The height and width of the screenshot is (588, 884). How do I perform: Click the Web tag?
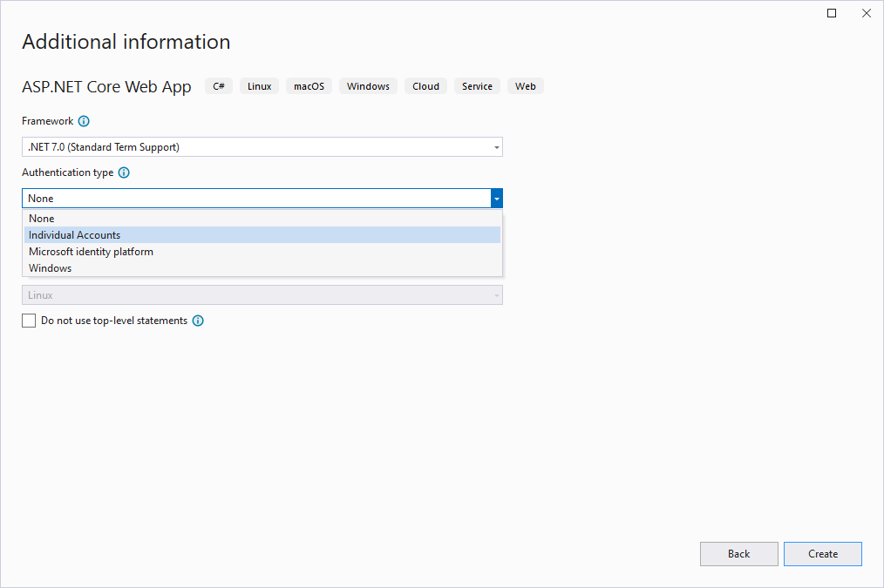[526, 86]
